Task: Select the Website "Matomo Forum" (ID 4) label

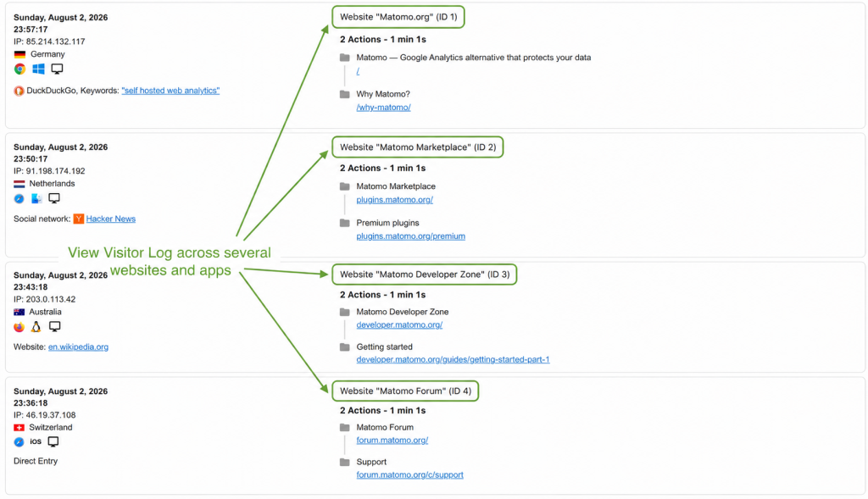Action: (x=405, y=391)
